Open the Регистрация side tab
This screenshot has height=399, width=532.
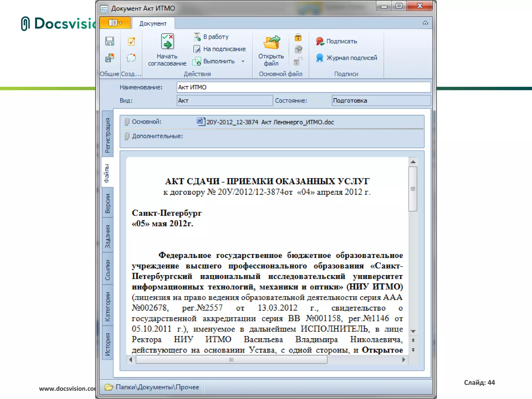[108, 134]
